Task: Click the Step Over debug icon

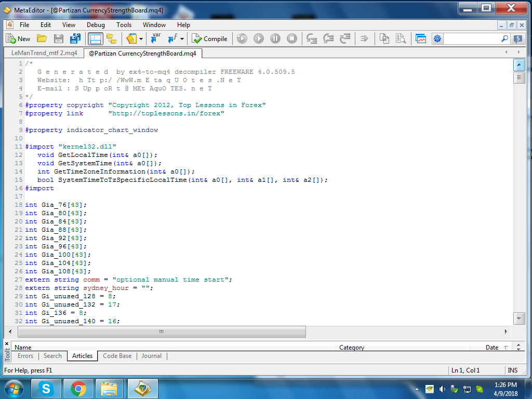Action: [x=328, y=38]
